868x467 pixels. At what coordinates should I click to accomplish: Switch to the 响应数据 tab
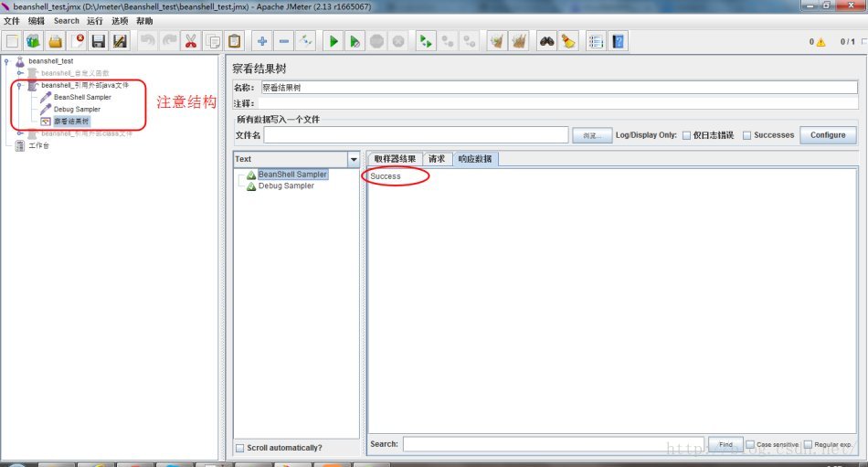475,159
